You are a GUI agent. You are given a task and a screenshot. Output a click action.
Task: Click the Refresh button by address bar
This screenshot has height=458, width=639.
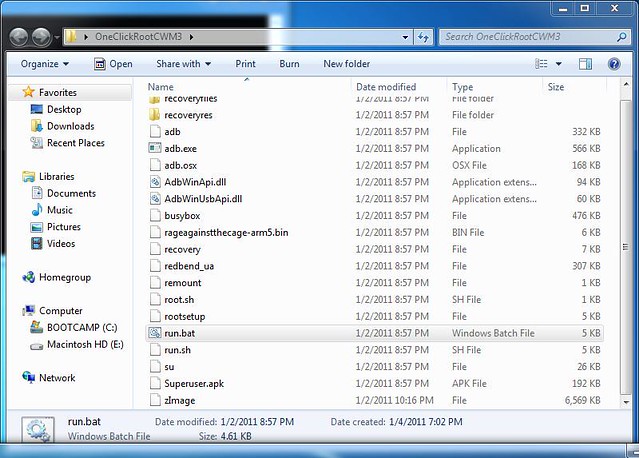click(x=423, y=37)
